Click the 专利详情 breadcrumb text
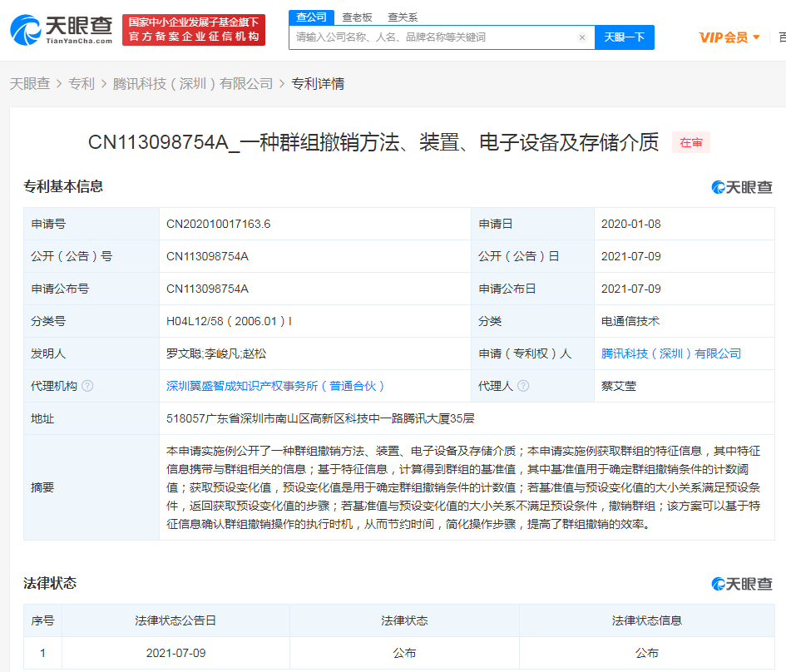 pos(318,84)
